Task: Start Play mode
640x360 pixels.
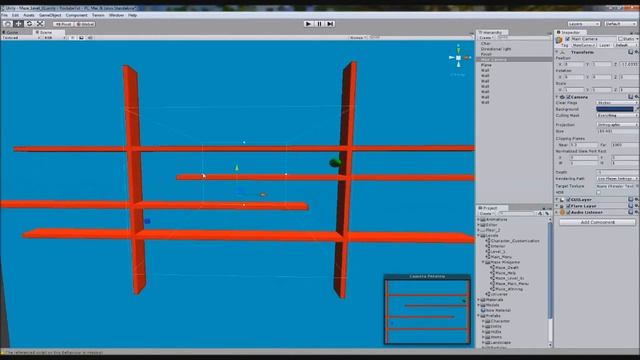Action: click(x=309, y=24)
